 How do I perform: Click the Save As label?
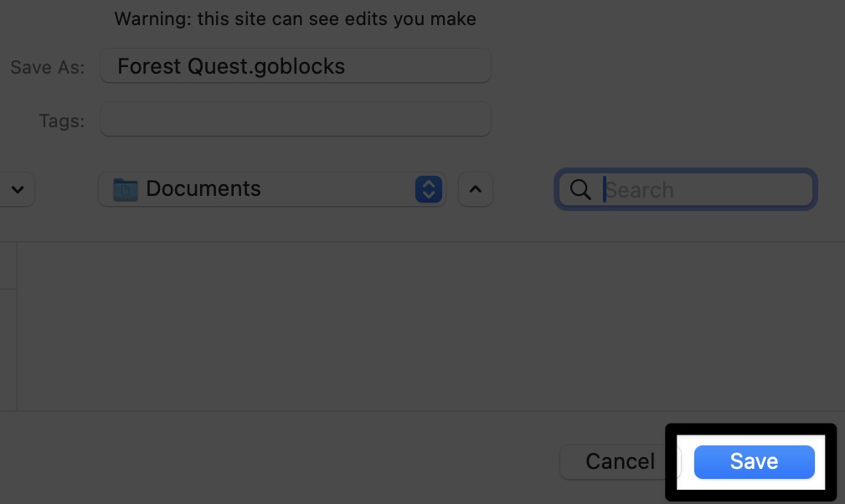(46, 67)
